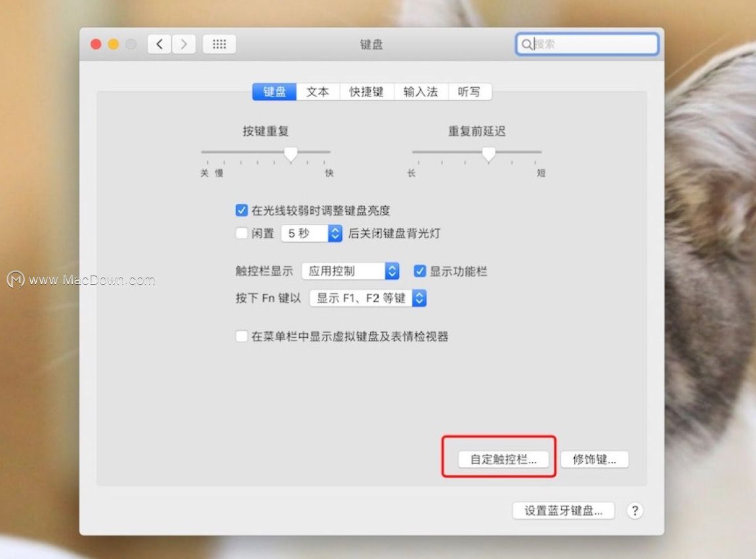Close the 键盘 window with red button
The height and width of the screenshot is (559, 756).
(x=96, y=45)
